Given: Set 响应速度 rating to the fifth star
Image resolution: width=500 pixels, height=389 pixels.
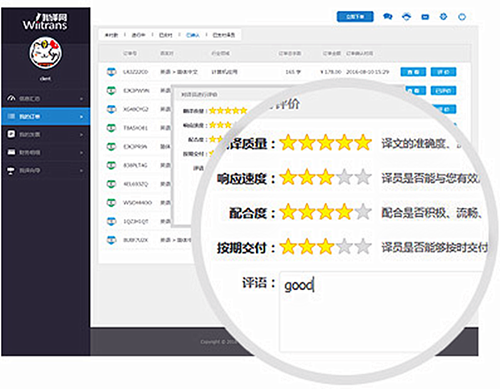Looking at the screenshot, I should point(363,177).
